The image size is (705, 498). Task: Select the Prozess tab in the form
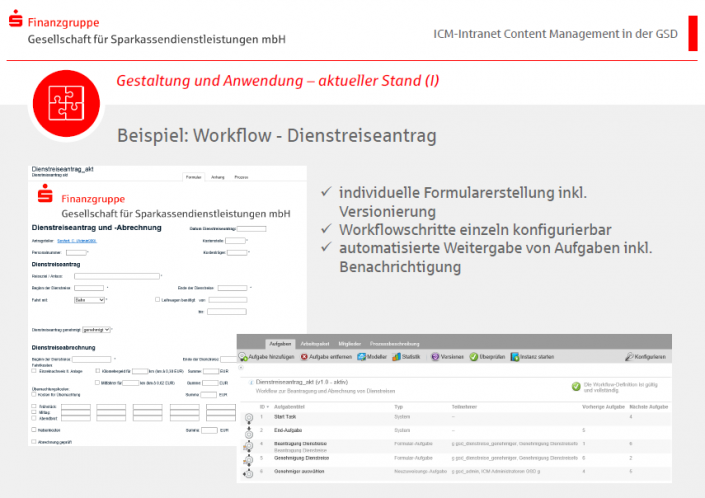pos(241,177)
